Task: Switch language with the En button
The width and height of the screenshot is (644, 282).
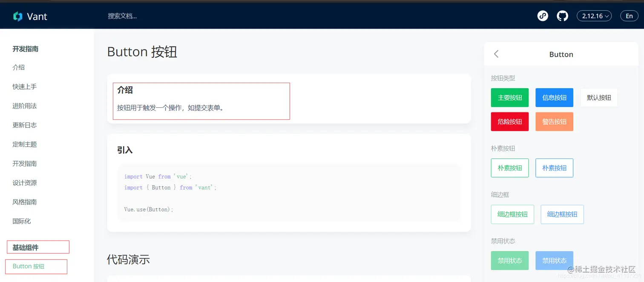Action: point(630,16)
